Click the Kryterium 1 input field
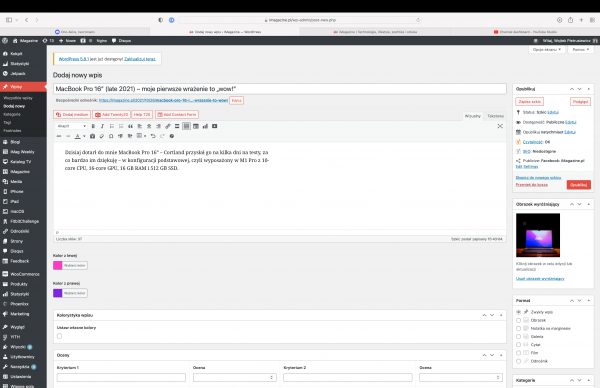 121,378
